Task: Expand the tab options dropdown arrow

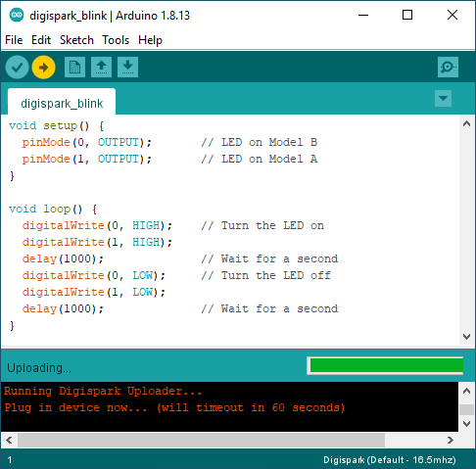Action: point(444,98)
